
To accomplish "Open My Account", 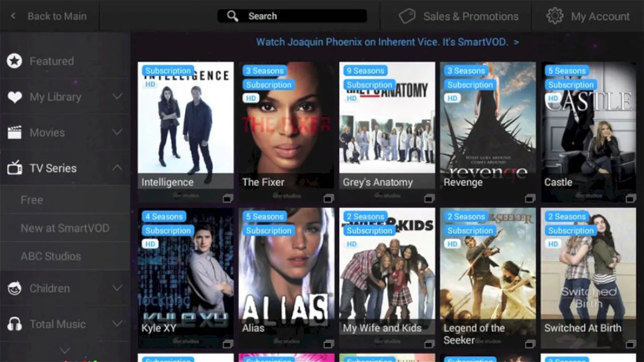I will coord(588,16).
